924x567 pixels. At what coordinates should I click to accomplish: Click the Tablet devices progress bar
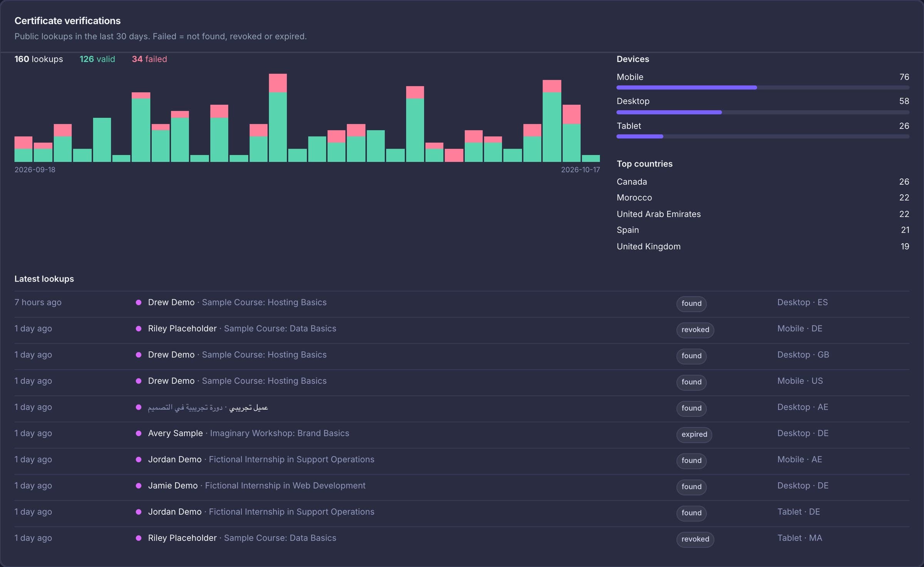click(x=763, y=137)
